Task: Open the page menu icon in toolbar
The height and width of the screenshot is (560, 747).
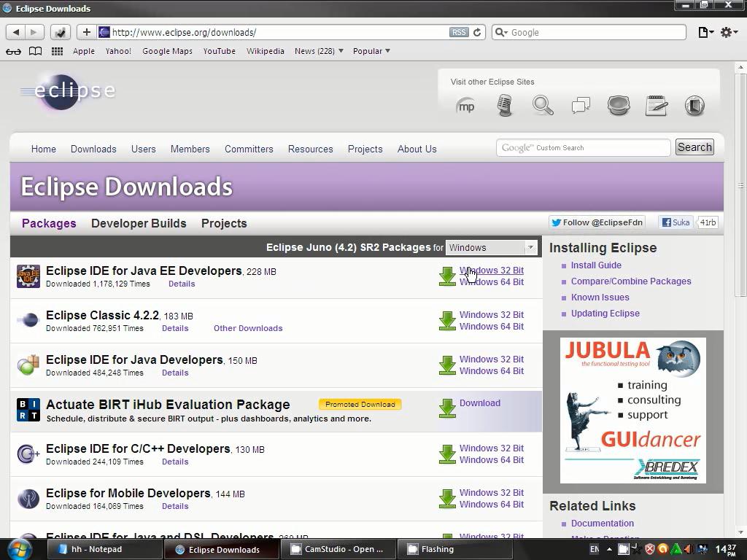Action: click(x=705, y=32)
